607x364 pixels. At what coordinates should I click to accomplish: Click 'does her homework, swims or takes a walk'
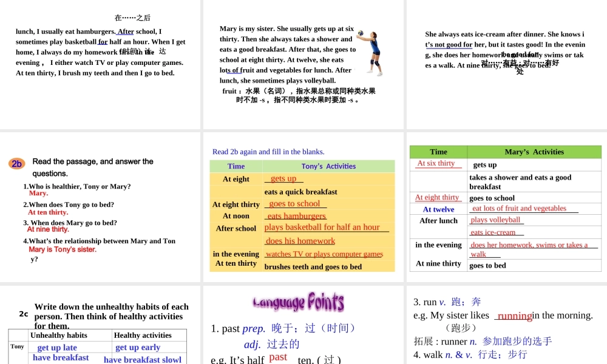click(529, 249)
